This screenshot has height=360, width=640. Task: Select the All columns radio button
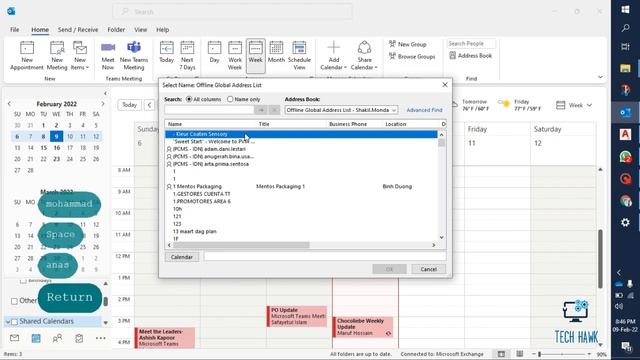[189, 99]
